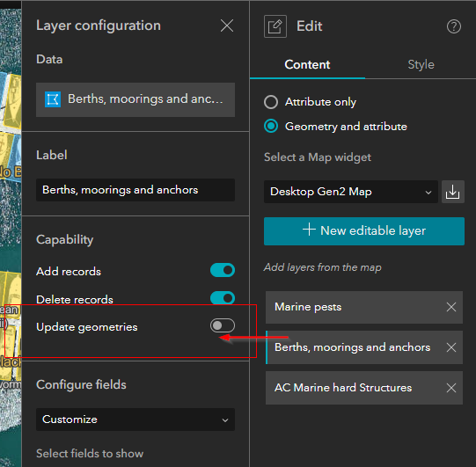Open the Edit widget help icon
This screenshot has height=467, width=476.
click(453, 26)
